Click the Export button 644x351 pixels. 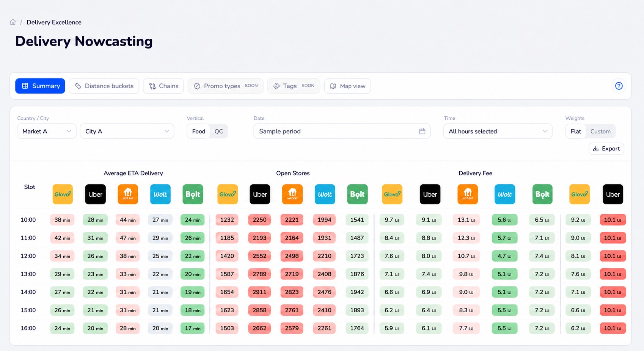[x=606, y=149]
